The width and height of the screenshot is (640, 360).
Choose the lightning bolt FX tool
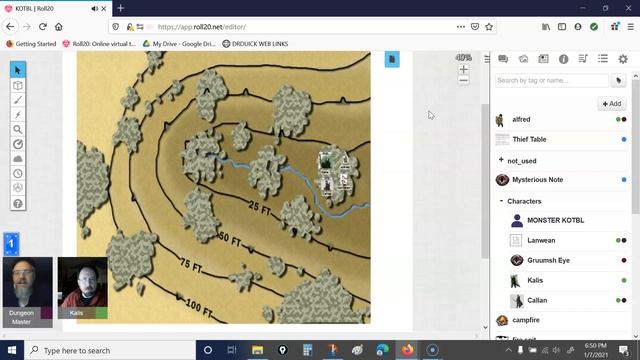pyautogui.click(x=18, y=115)
